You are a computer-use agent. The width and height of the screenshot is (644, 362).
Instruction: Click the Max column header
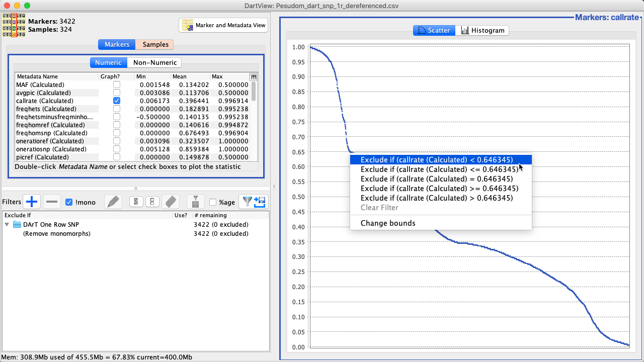(x=229, y=77)
